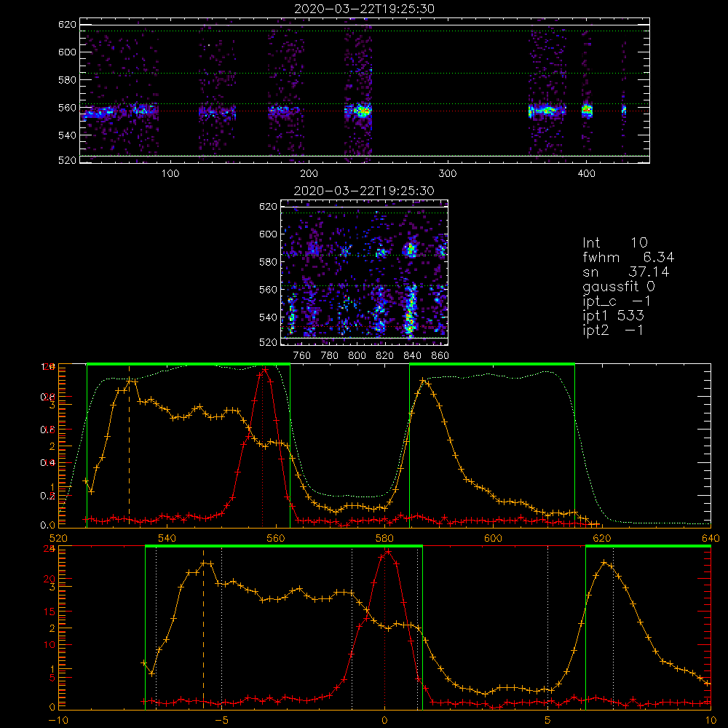
Task: Click the orange curve peak near 587 in third plot
Action: 422,381
